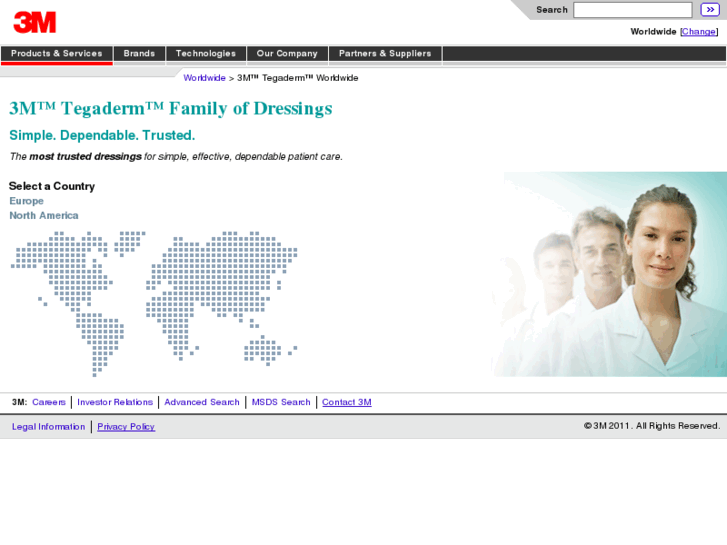Image resolution: width=727 pixels, height=545 pixels.
Task: Open the Advanced Search link
Action: point(202,402)
